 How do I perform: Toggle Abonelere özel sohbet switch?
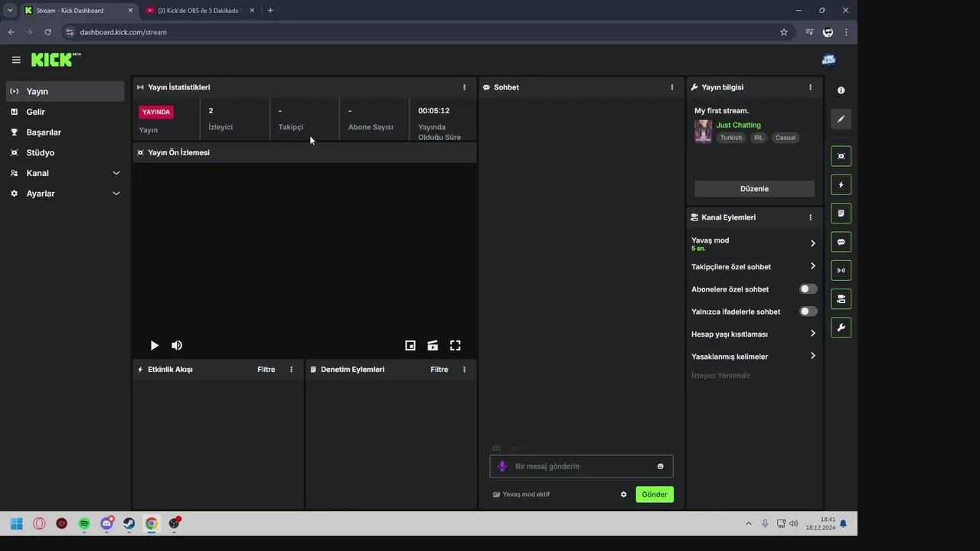point(808,289)
